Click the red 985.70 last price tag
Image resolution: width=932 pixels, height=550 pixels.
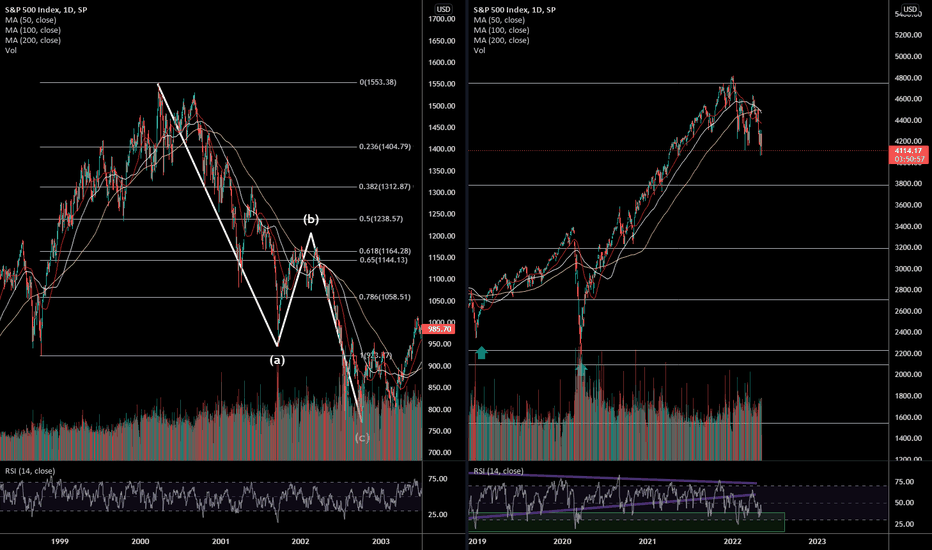click(439, 329)
